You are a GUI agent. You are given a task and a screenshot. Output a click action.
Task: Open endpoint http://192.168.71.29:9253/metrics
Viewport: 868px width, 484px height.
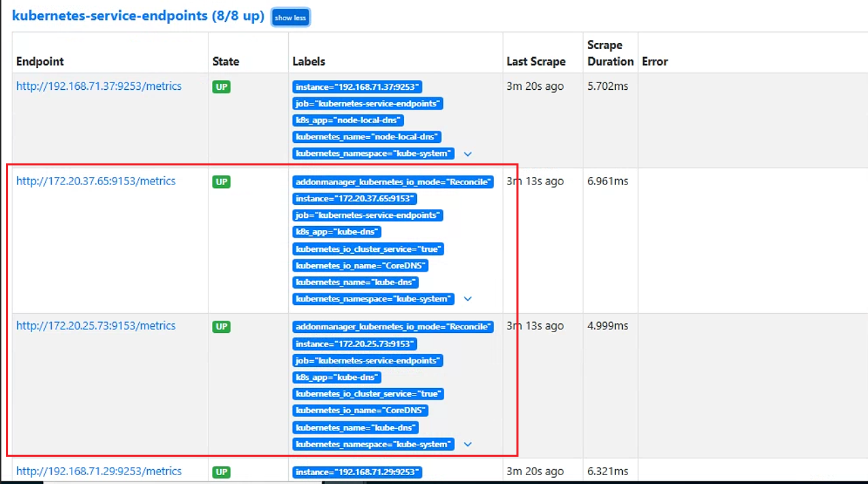pos(99,471)
